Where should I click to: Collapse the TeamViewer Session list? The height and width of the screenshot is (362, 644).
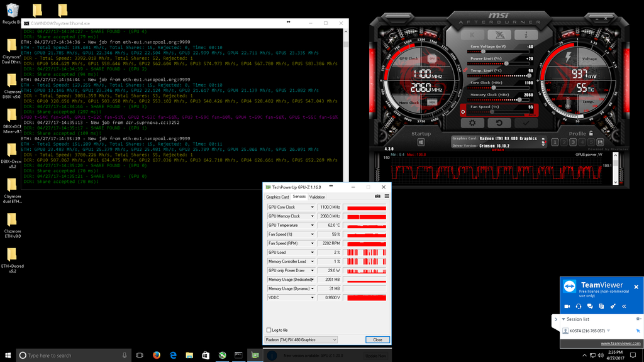click(563, 319)
